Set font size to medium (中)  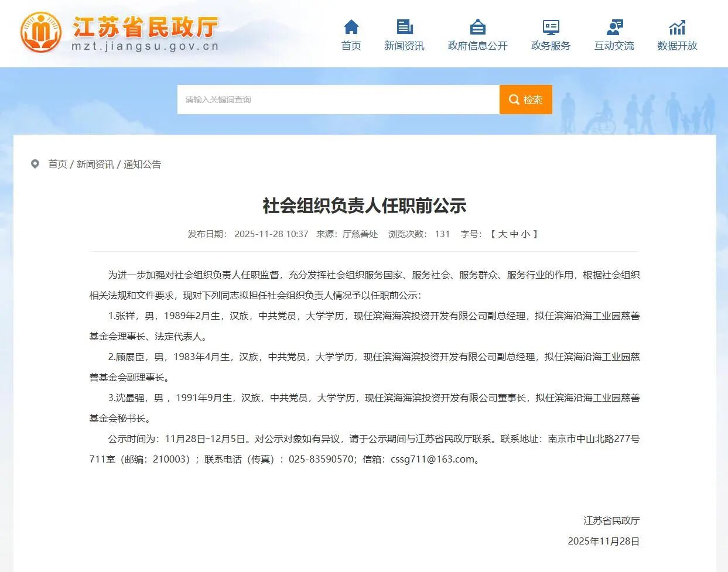pyautogui.click(x=514, y=234)
